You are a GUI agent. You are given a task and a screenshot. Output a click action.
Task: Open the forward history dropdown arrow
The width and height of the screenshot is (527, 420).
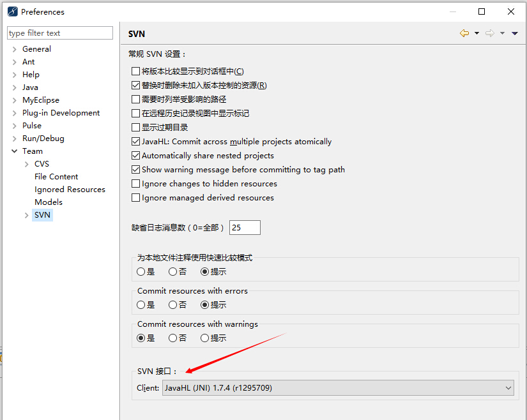coord(502,33)
